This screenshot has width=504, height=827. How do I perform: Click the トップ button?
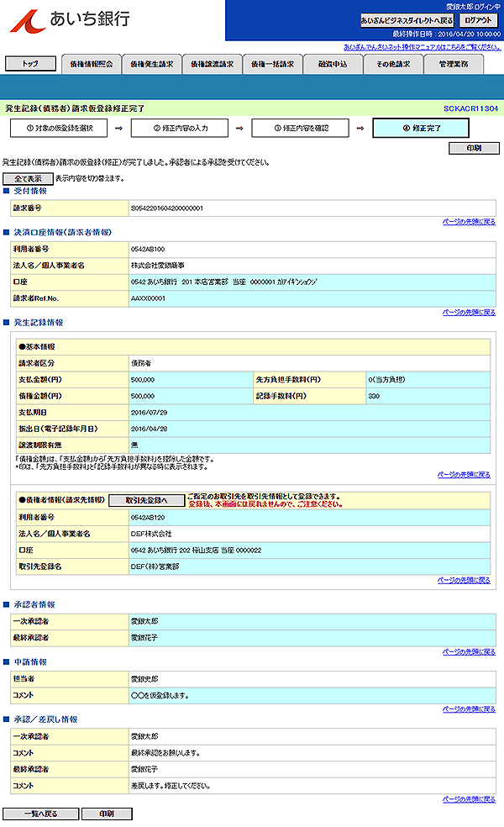[30, 64]
